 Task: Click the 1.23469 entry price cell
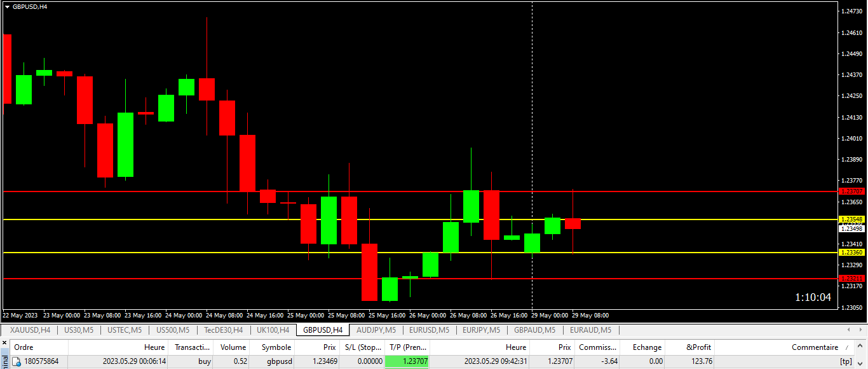pos(324,361)
